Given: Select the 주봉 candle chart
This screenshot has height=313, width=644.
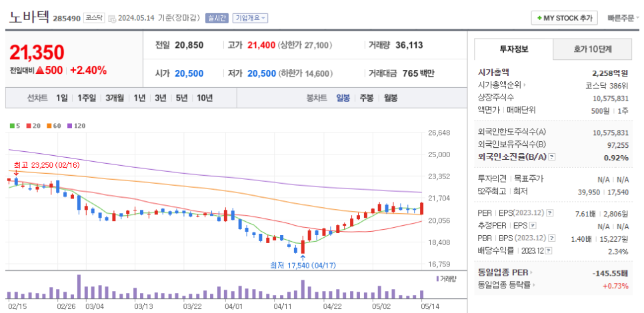Looking at the screenshot, I should click(367, 98).
